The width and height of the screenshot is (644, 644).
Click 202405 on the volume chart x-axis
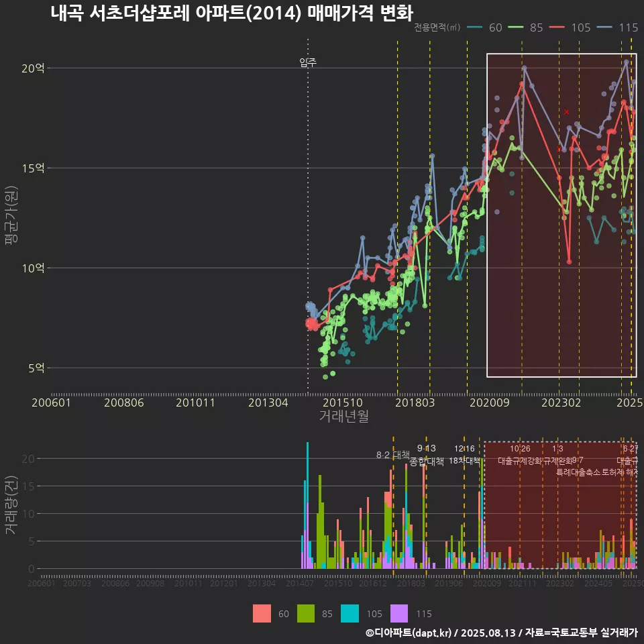(598, 583)
